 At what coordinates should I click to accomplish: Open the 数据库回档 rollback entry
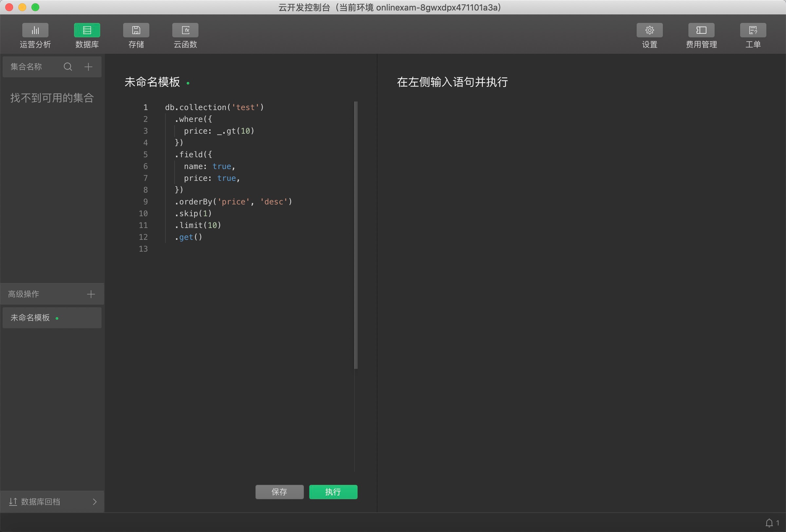tap(41, 502)
